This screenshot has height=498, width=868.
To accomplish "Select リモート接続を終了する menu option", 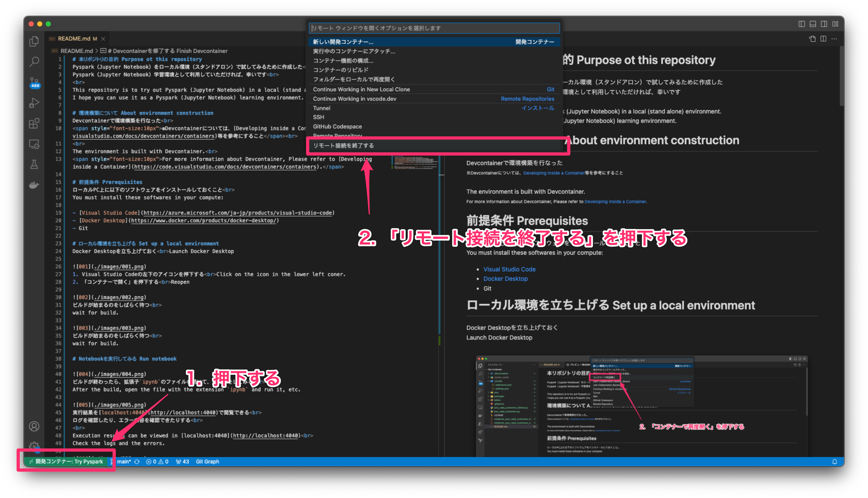I will [x=343, y=146].
